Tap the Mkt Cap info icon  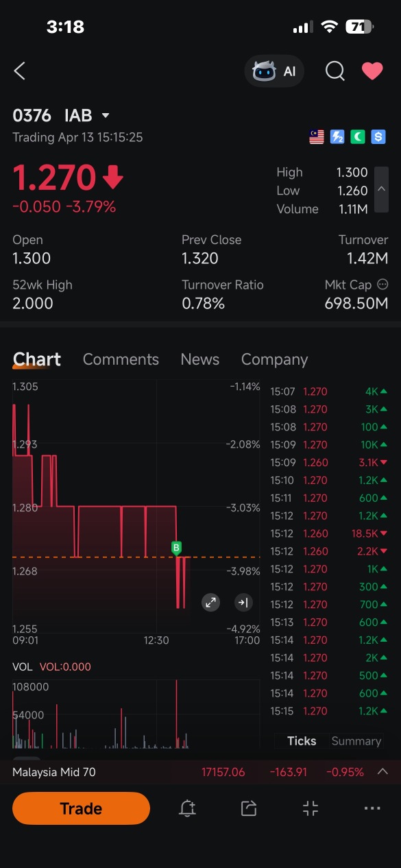click(x=383, y=285)
